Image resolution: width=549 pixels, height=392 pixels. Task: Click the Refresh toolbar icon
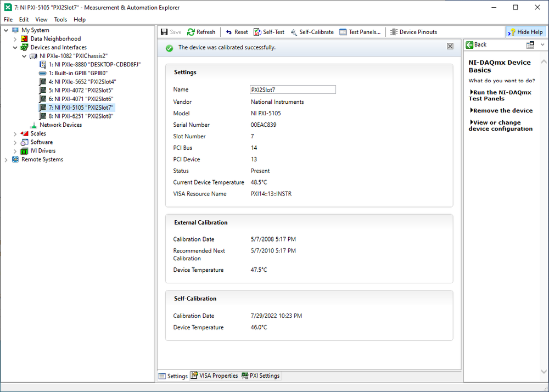[191, 32]
